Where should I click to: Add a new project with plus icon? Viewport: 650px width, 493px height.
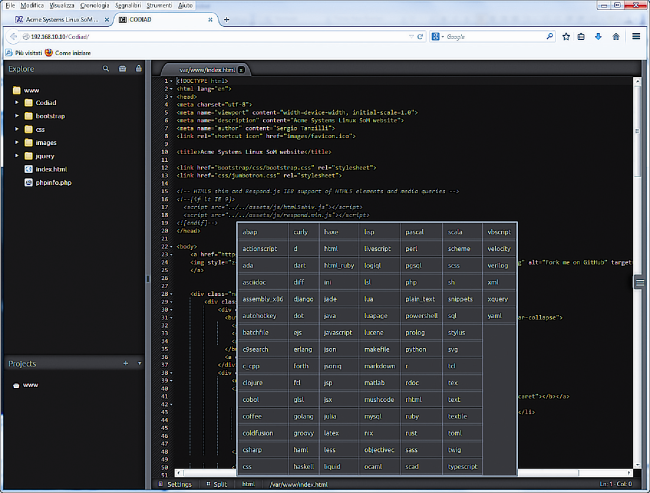click(x=126, y=363)
